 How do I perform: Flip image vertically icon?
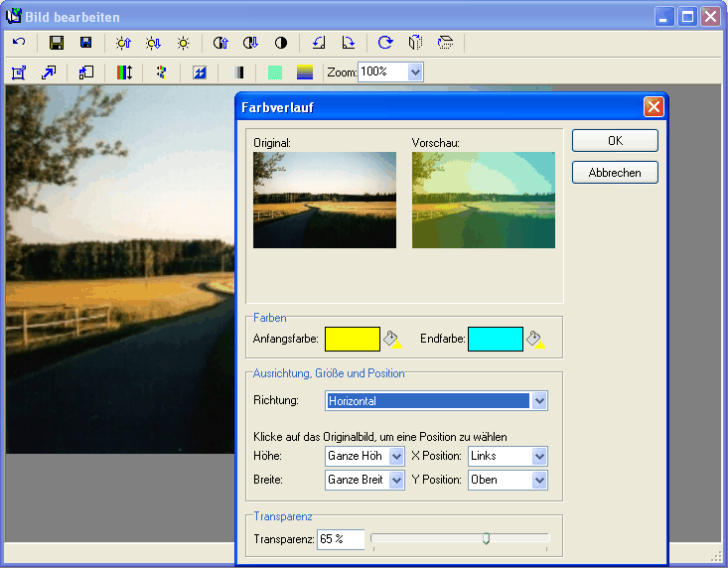tap(445, 43)
